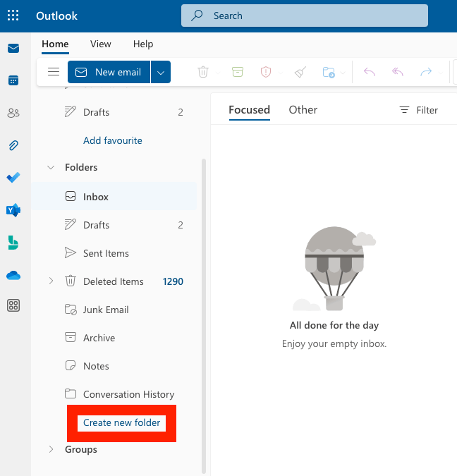This screenshot has height=476, width=457.
Task: Select the Focused inbox tab
Action: tap(249, 110)
